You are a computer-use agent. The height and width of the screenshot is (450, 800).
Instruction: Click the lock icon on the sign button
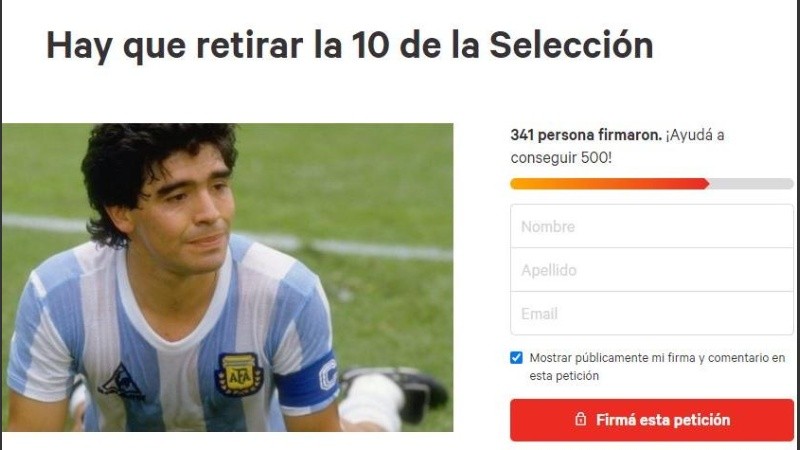coord(580,419)
